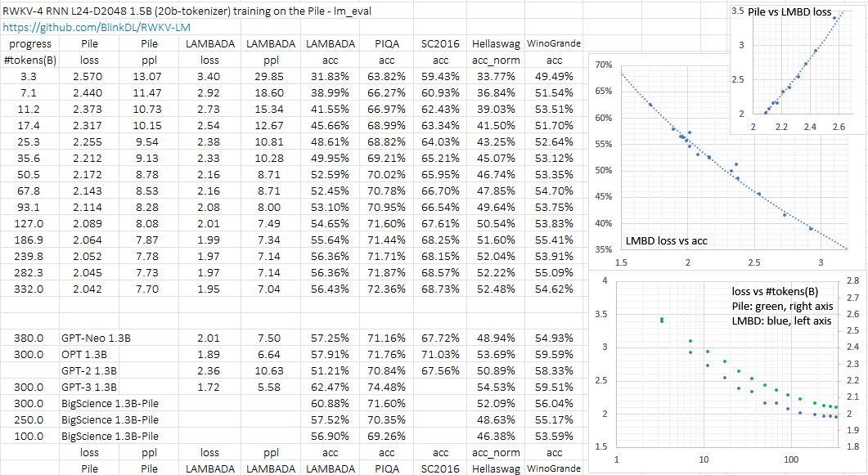Select the Hellaswag acc_norm value 33.77%
868x475 pixels.
[x=495, y=76]
